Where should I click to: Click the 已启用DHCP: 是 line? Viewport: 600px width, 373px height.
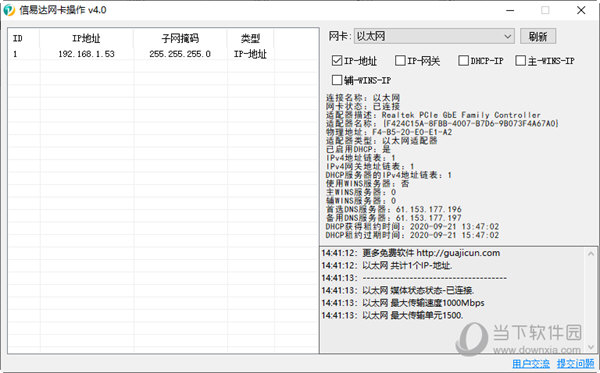[x=358, y=149]
